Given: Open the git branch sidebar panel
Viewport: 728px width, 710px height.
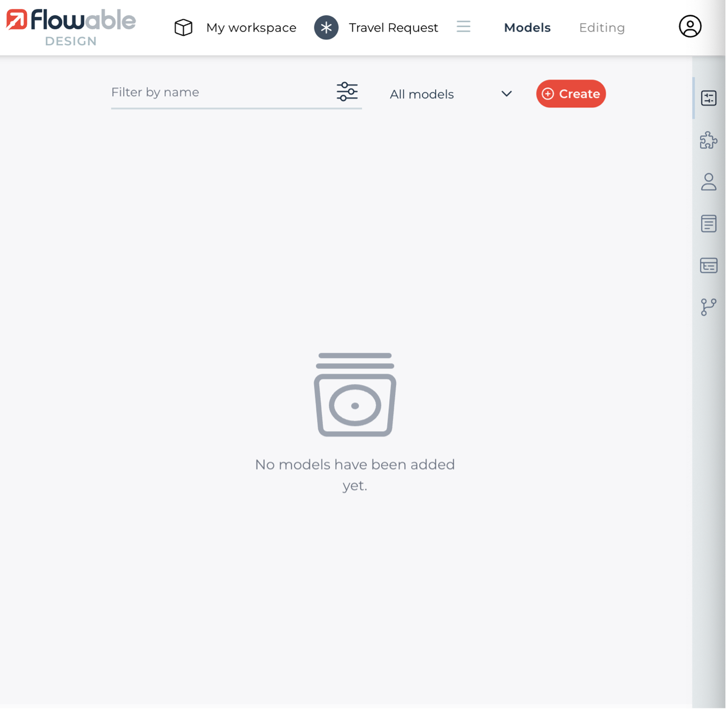Looking at the screenshot, I should click(709, 307).
